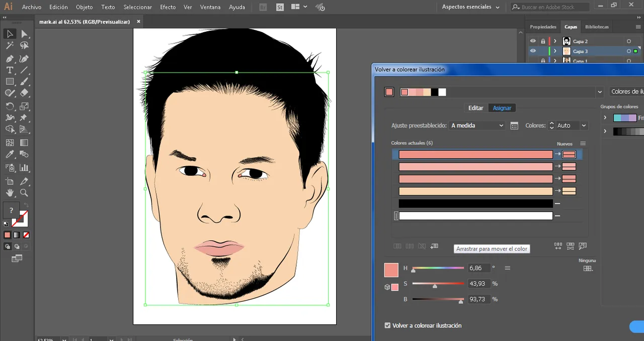The width and height of the screenshot is (644, 341).
Task: Select the Width (warp) tool
Action: pyautogui.click(x=10, y=118)
